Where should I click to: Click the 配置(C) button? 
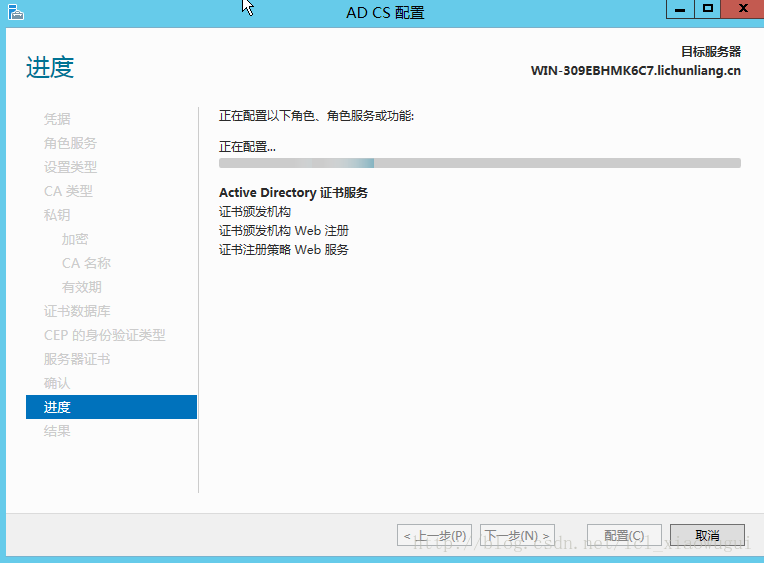pyautogui.click(x=624, y=535)
